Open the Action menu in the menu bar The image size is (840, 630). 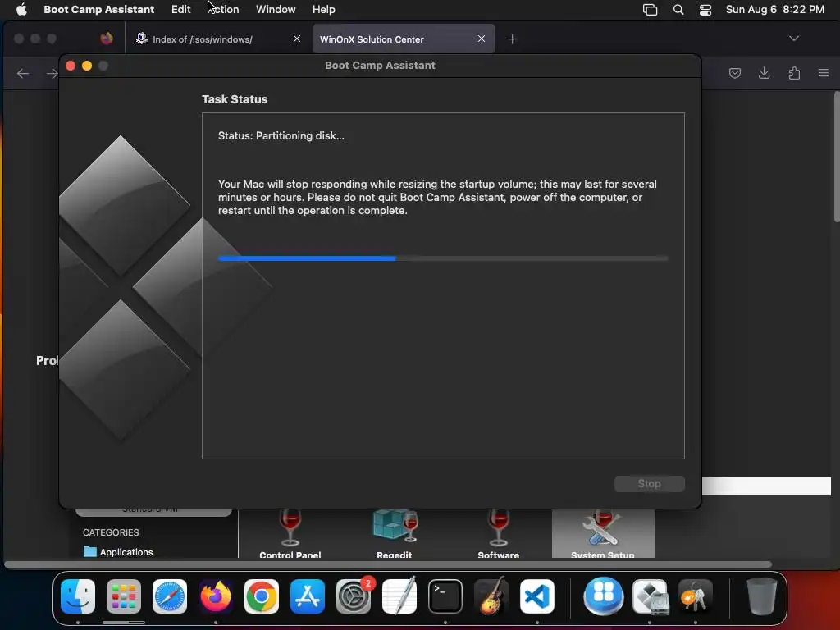tap(223, 9)
